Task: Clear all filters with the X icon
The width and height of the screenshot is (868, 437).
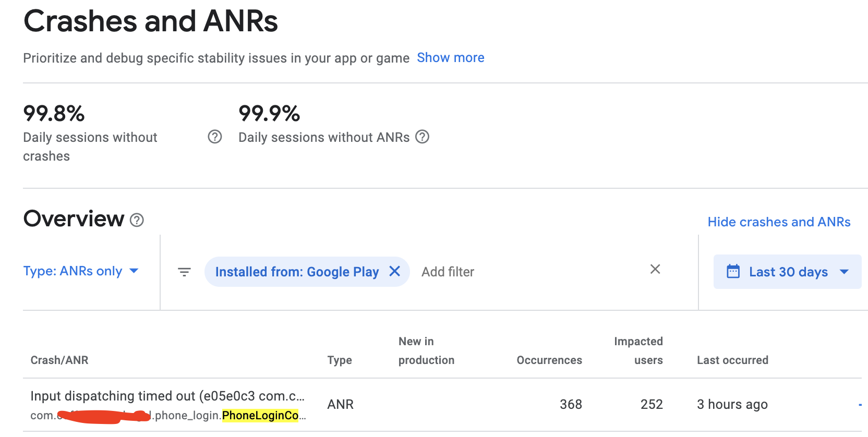Action: [x=655, y=269]
